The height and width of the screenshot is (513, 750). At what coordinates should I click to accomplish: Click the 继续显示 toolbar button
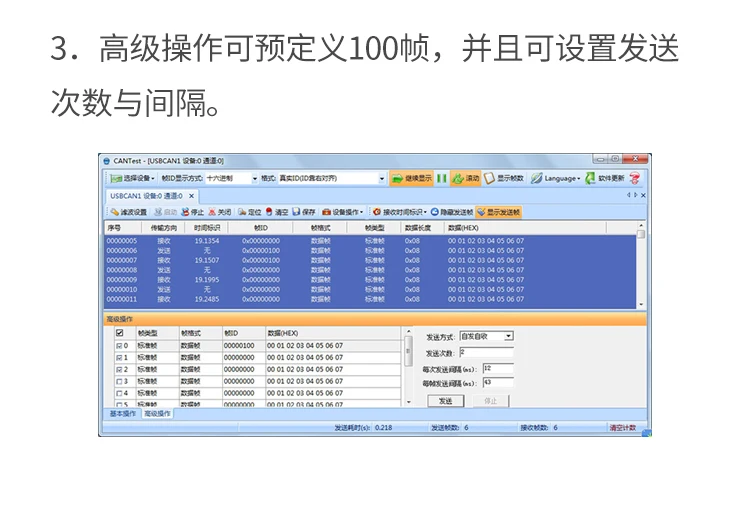pos(411,178)
